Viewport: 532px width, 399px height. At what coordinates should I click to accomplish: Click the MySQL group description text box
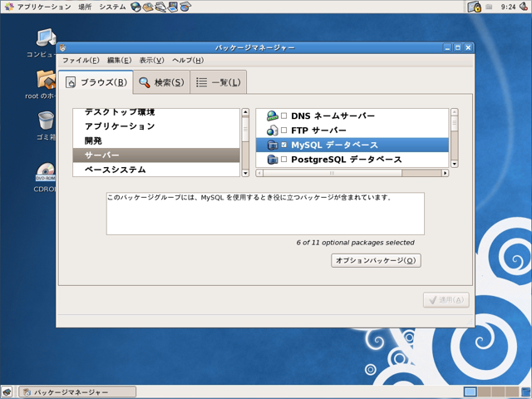click(x=265, y=214)
